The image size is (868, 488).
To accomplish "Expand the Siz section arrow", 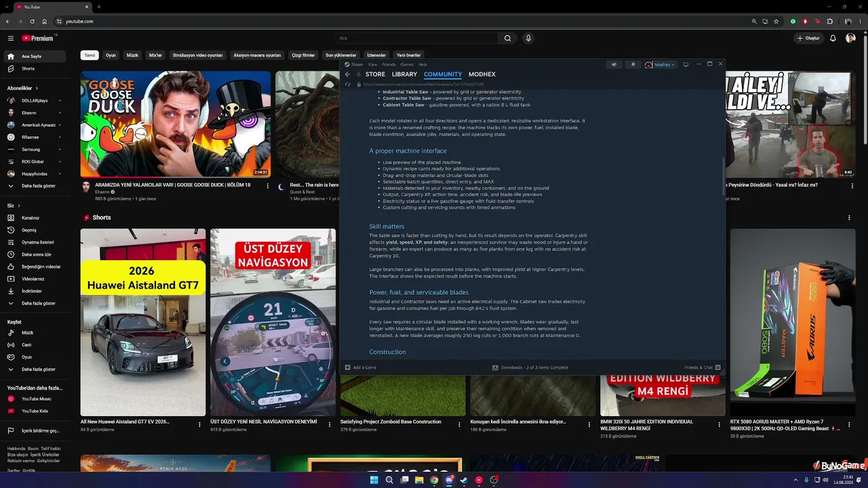I will (19, 205).
